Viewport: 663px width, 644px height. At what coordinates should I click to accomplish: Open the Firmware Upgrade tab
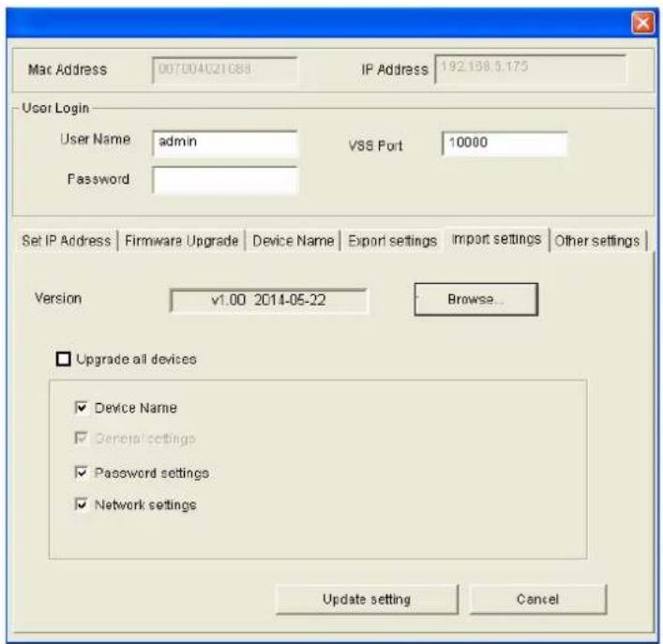point(182,241)
